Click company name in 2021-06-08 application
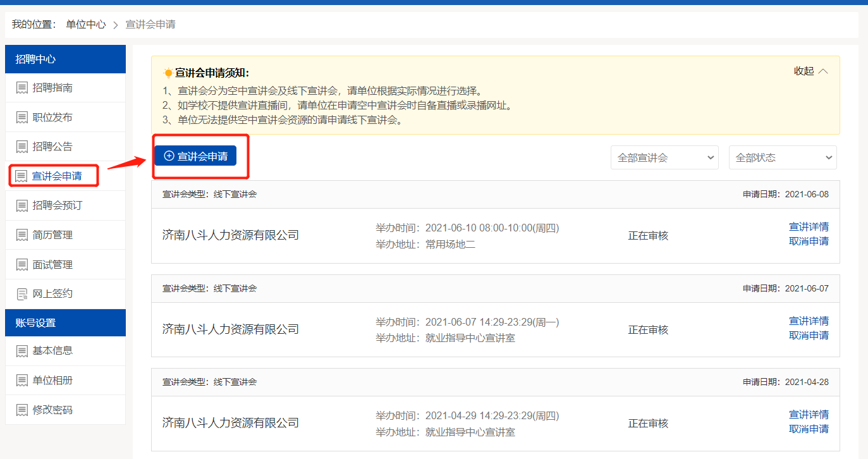The width and height of the screenshot is (868, 459). [x=231, y=235]
